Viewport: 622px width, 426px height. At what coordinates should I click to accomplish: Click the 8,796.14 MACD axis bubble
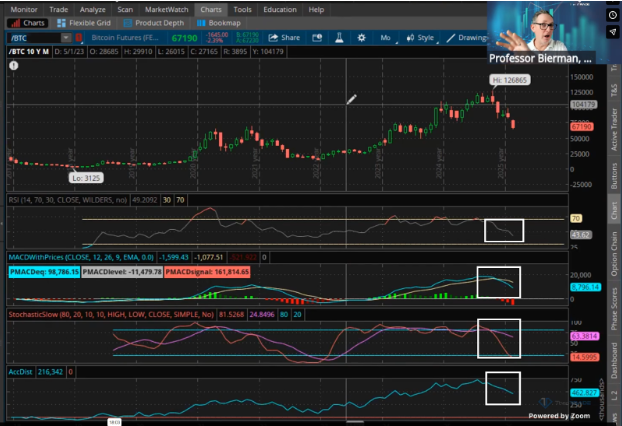click(586, 287)
